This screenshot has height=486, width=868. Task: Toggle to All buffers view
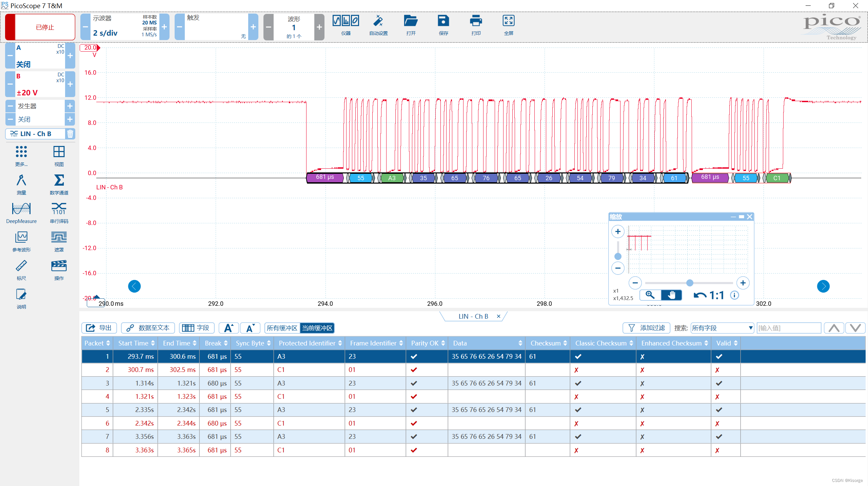pos(282,328)
